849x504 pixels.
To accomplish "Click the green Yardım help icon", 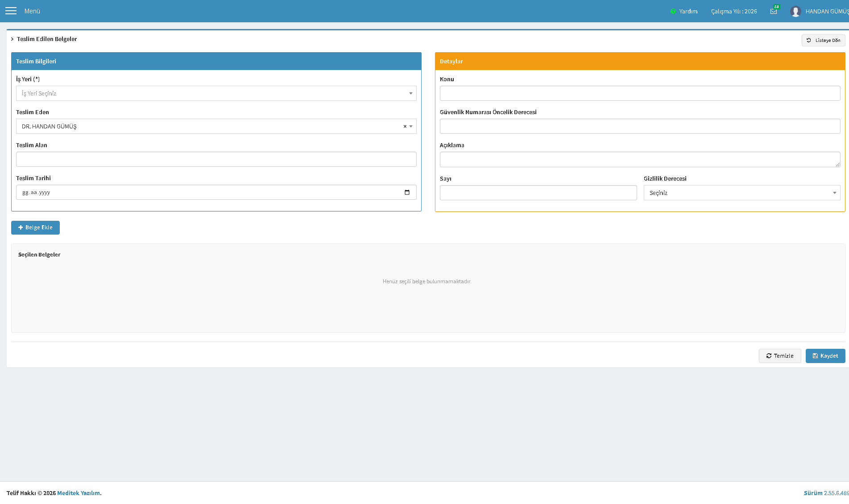I will point(673,11).
